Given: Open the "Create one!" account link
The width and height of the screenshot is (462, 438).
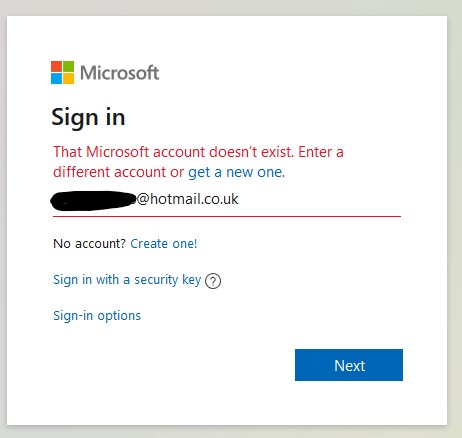Looking at the screenshot, I should [164, 244].
